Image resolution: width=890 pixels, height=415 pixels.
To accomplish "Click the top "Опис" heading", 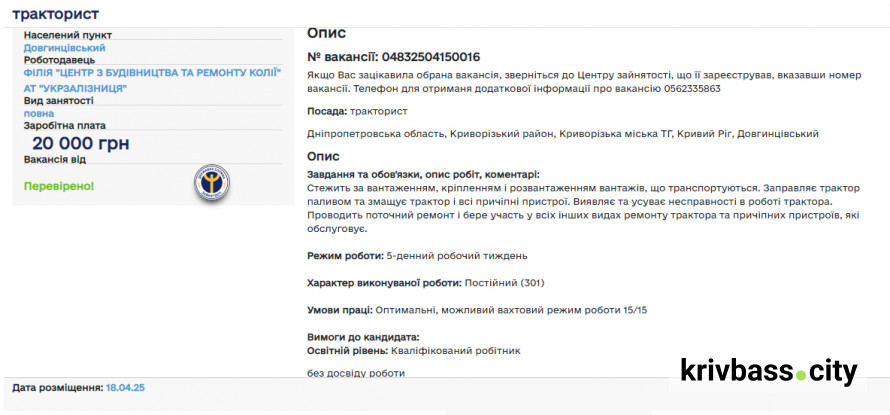I will pos(326,33).
